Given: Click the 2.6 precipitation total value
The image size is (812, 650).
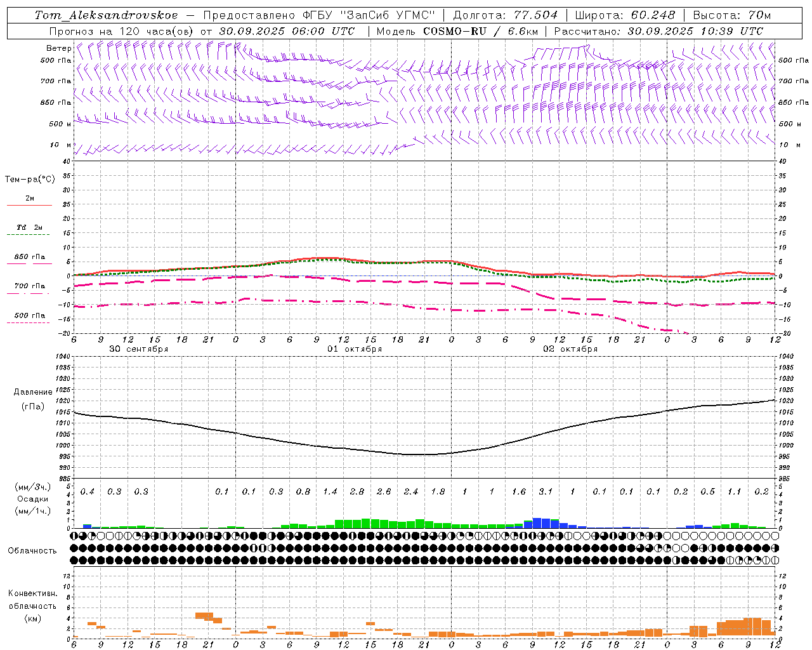Looking at the screenshot, I should tap(384, 491).
